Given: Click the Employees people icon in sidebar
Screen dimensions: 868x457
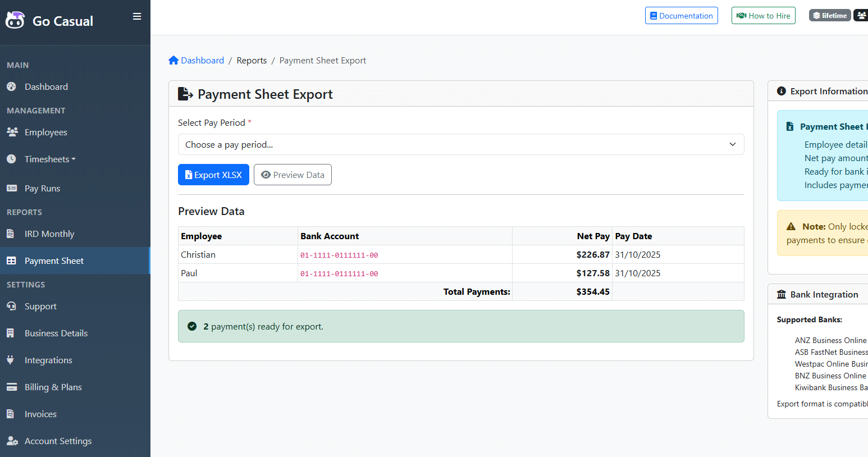Looking at the screenshot, I should 12,132.
